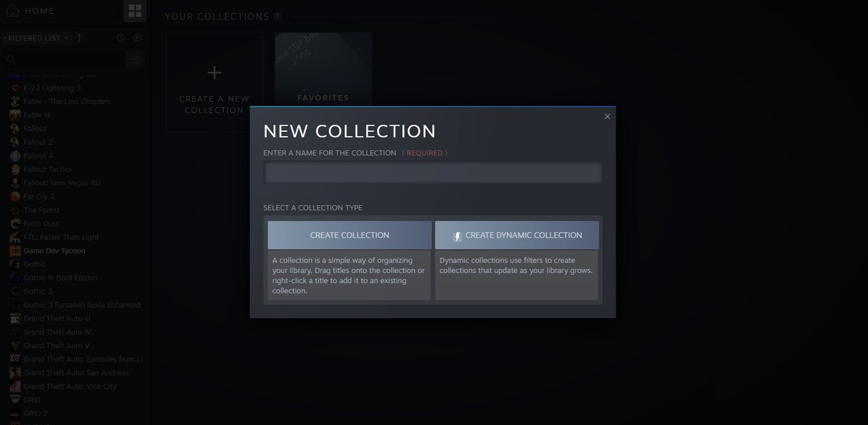Toggle the recent activity clock filter
Screen dimensions: 868x425
point(121,38)
